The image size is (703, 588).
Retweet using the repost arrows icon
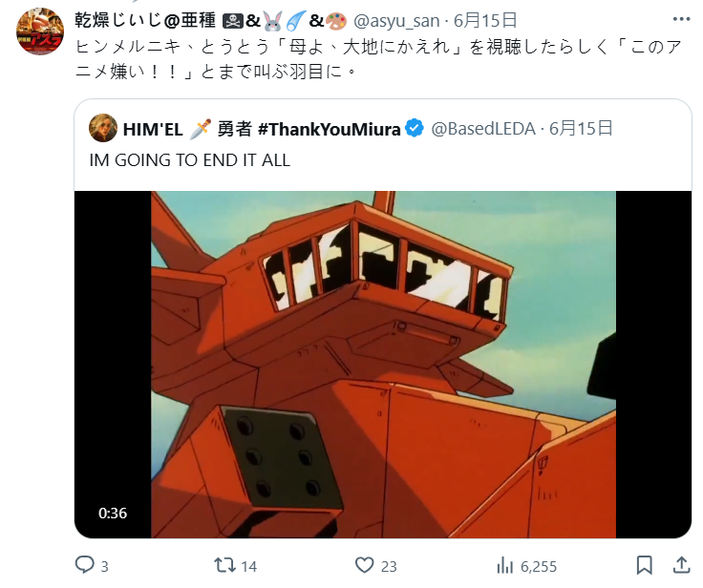tap(225, 565)
